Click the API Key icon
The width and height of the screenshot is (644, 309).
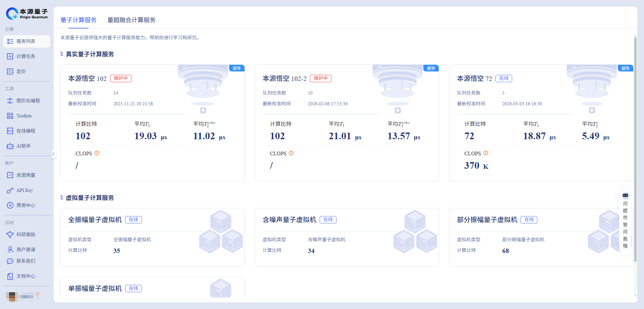click(x=10, y=190)
